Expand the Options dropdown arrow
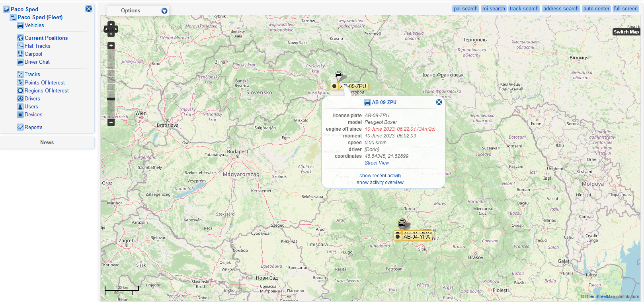The width and height of the screenshot is (644, 302). coord(164,11)
